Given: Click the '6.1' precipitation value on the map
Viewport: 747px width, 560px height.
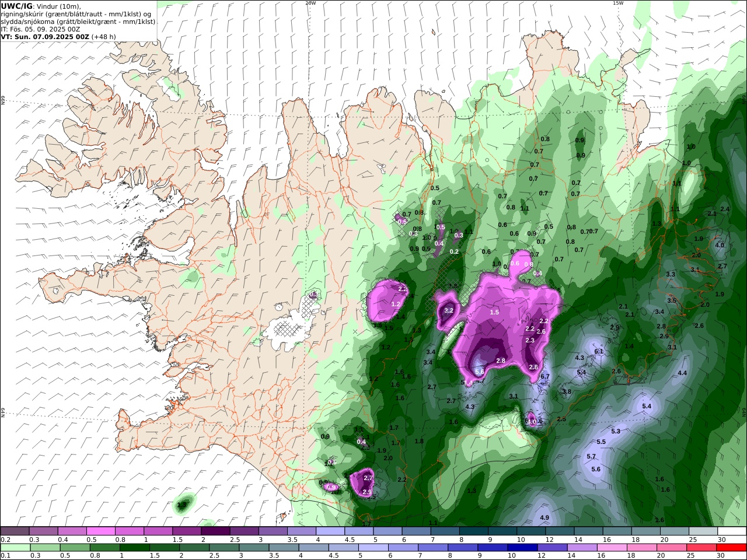Looking at the screenshot, I should click(599, 352).
